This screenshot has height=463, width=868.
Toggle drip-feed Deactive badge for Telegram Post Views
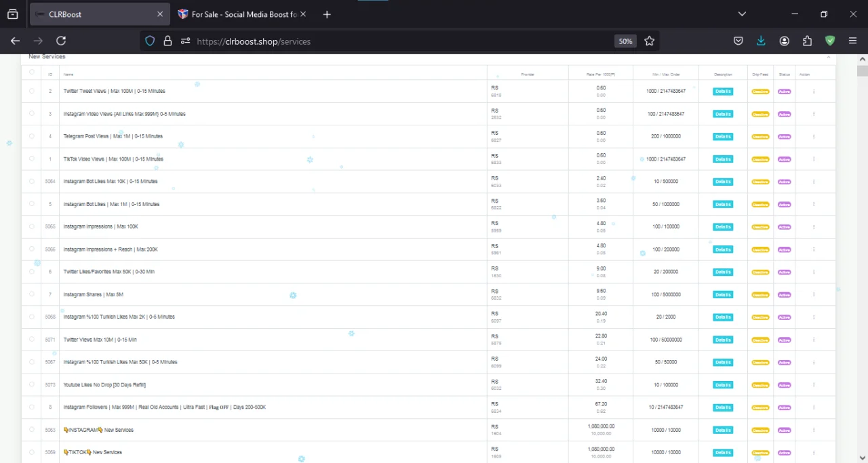(x=760, y=136)
